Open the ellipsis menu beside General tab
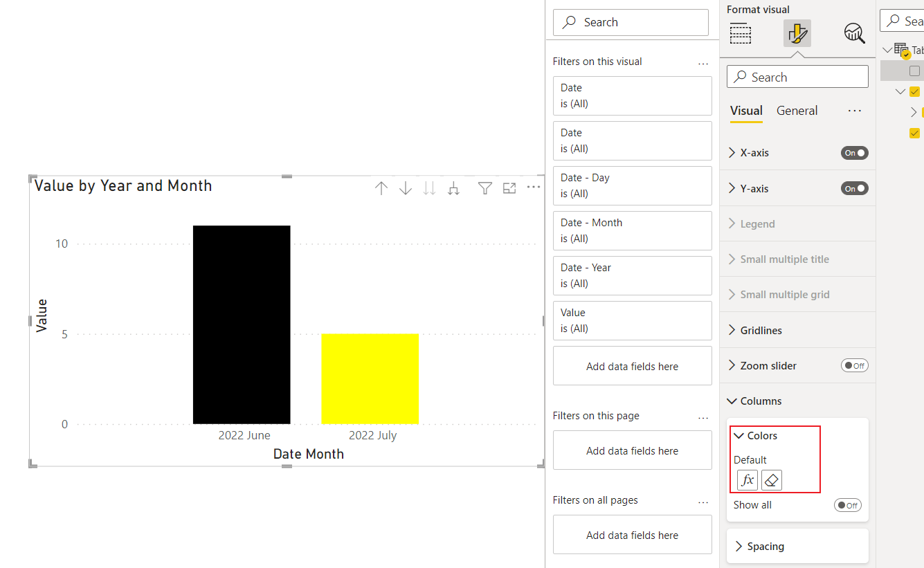The image size is (924, 568). (x=855, y=111)
